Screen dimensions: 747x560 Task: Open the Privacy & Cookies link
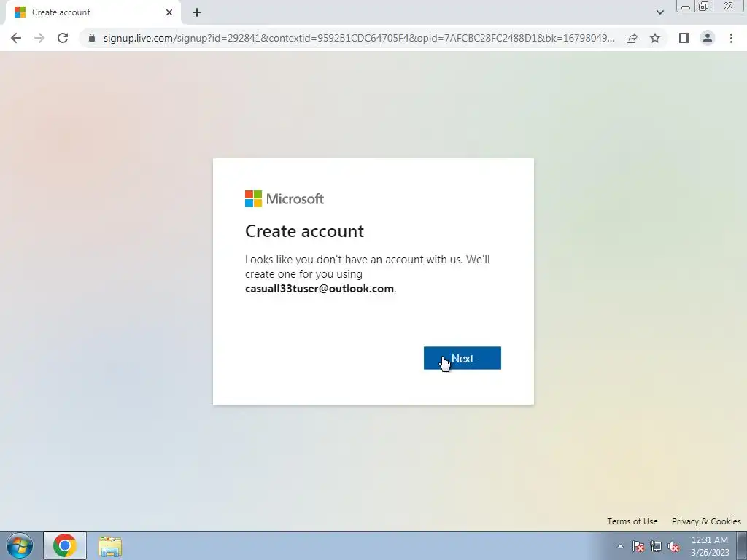click(x=706, y=521)
